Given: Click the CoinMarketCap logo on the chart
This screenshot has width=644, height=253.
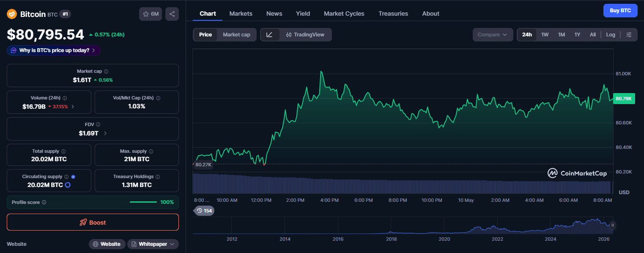Looking at the screenshot, I should (577, 173).
